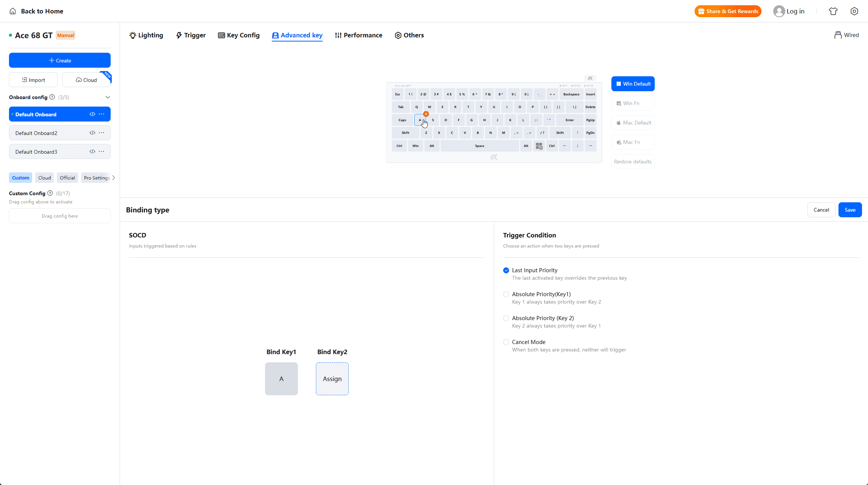Open the Others tab
The width and height of the screenshot is (868, 485).
click(x=409, y=35)
